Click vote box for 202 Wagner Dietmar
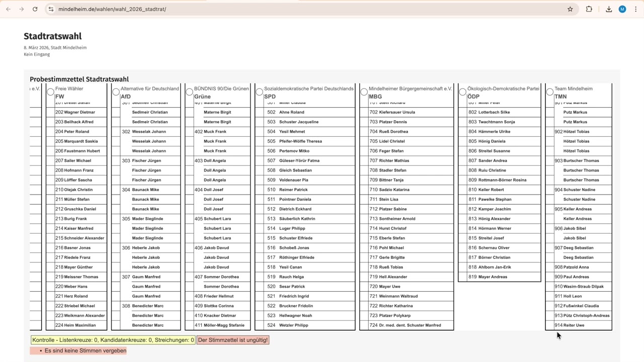The width and height of the screenshot is (644, 362). 50,112
